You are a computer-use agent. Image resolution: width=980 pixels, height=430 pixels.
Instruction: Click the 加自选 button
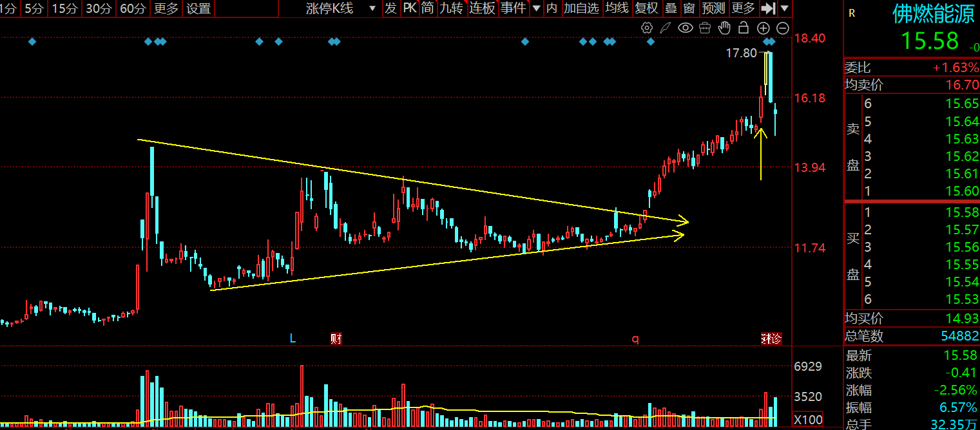581,8
